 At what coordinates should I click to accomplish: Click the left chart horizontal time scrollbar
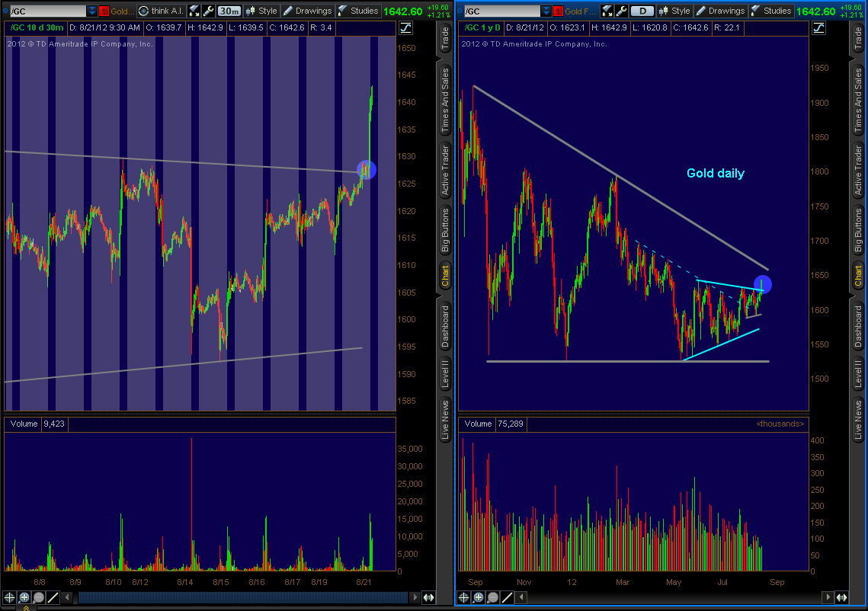click(x=244, y=598)
